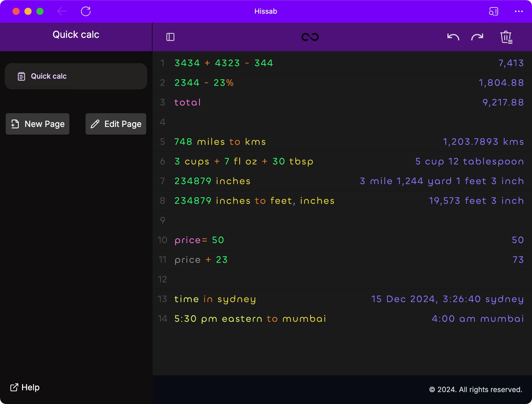Click the 4:00 am mumbai result
This screenshot has width=532, height=404.
click(477, 319)
